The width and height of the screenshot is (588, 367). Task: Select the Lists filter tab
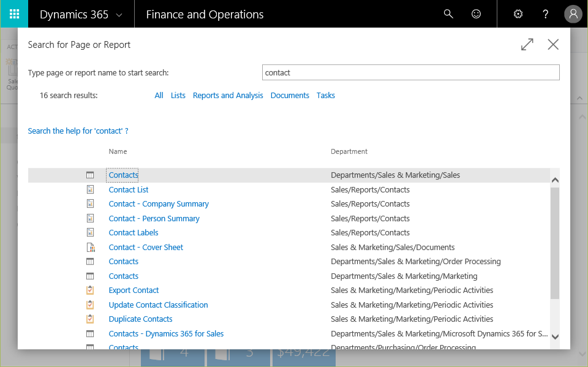pyautogui.click(x=178, y=96)
